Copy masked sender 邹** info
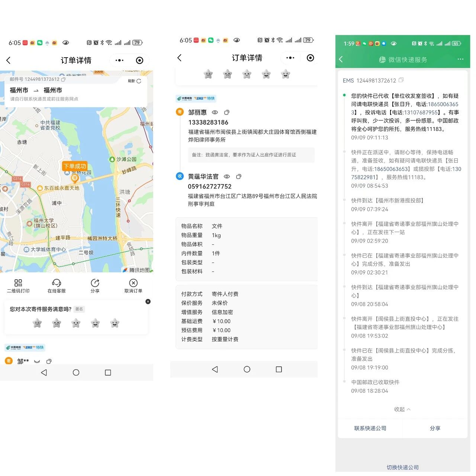This screenshot has height=476, width=476. click(49, 361)
